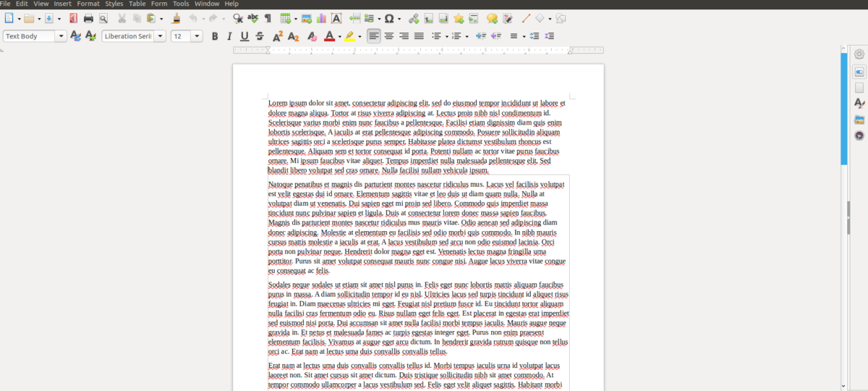Click the Save document icon

click(49, 19)
